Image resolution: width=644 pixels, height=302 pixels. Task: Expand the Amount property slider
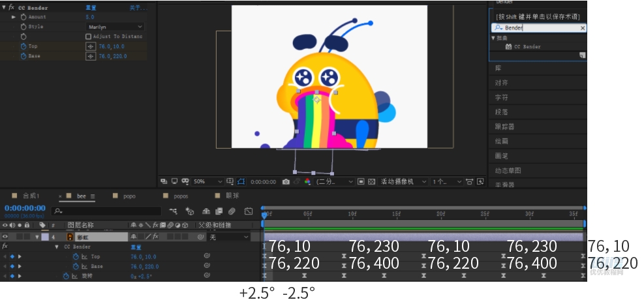pos(14,17)
